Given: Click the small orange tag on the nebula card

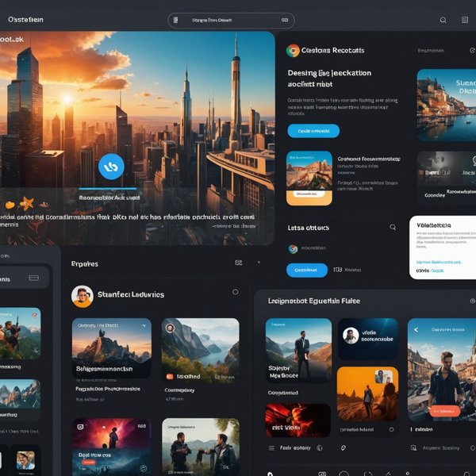Looking at the screenshot, I should pyautogui.click(x=88, y=463).
